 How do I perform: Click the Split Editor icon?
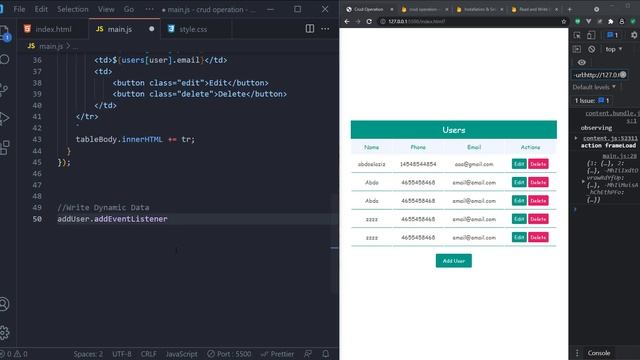point(310,29)
